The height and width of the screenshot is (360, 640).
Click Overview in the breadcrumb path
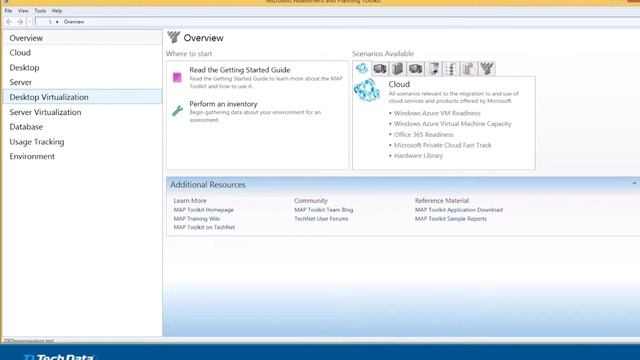pyautogui.click(x=74, y=22)
